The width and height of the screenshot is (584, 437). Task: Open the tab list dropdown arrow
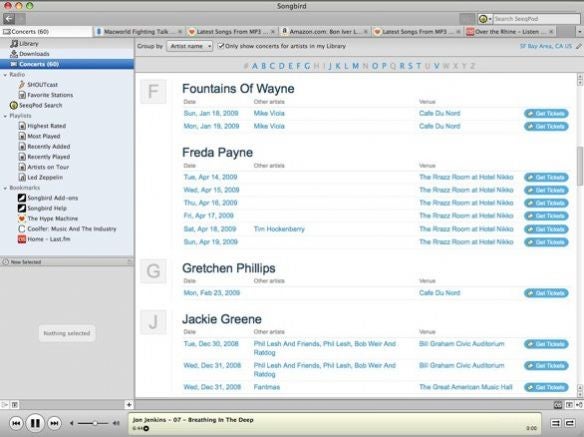coord(580,32)
